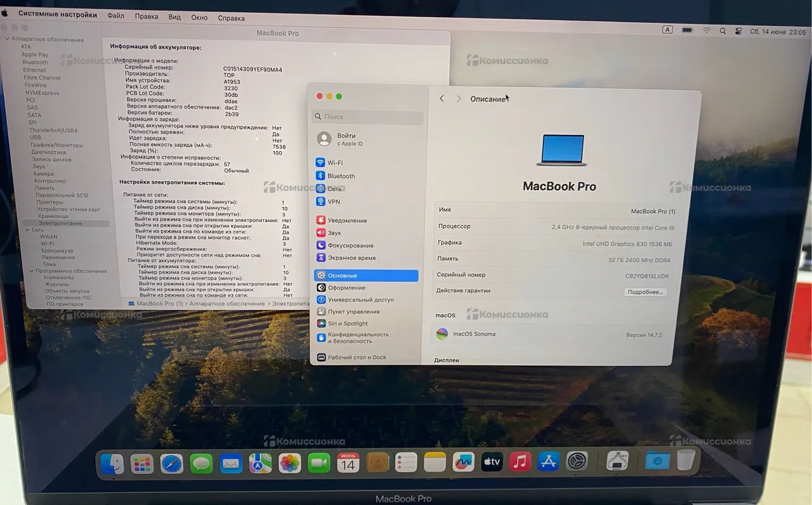The width and height of the screenshot is (812, 505).
Task: Open the Photos app in the Dock
Action: (290, 463)
